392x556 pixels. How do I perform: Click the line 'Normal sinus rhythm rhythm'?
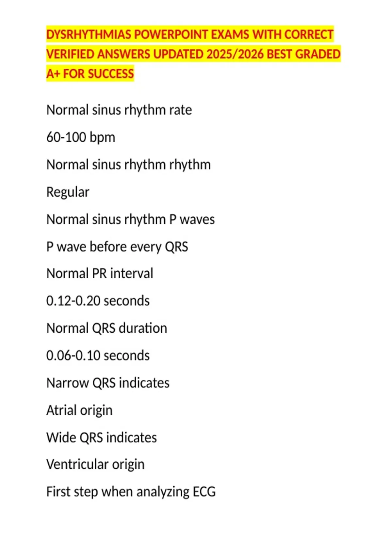128,165
